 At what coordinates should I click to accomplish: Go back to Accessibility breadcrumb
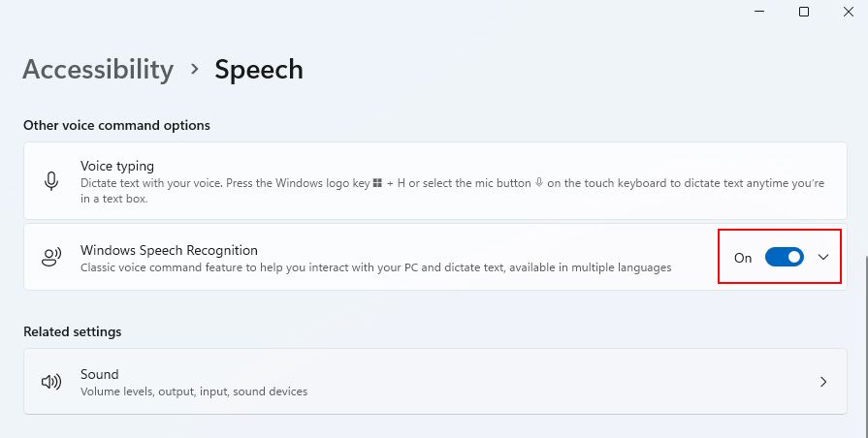coord(98,70)
